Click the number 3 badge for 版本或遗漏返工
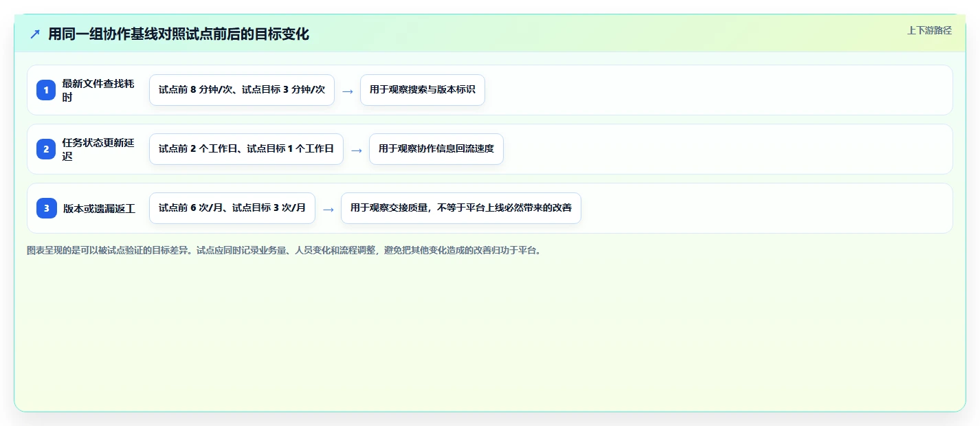 click(x=46, y=208)
